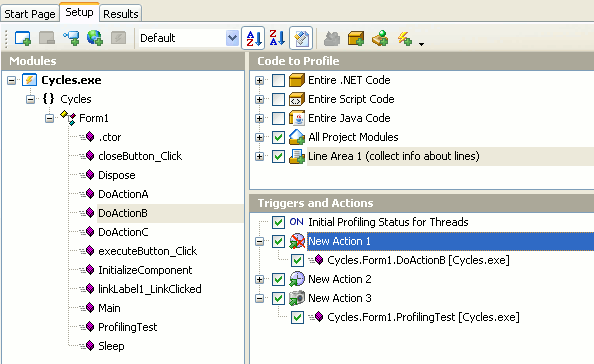Uncheck the New Action 2 checkbox
The width and height of the screenshot is (594, 364).
click(278, 279)
